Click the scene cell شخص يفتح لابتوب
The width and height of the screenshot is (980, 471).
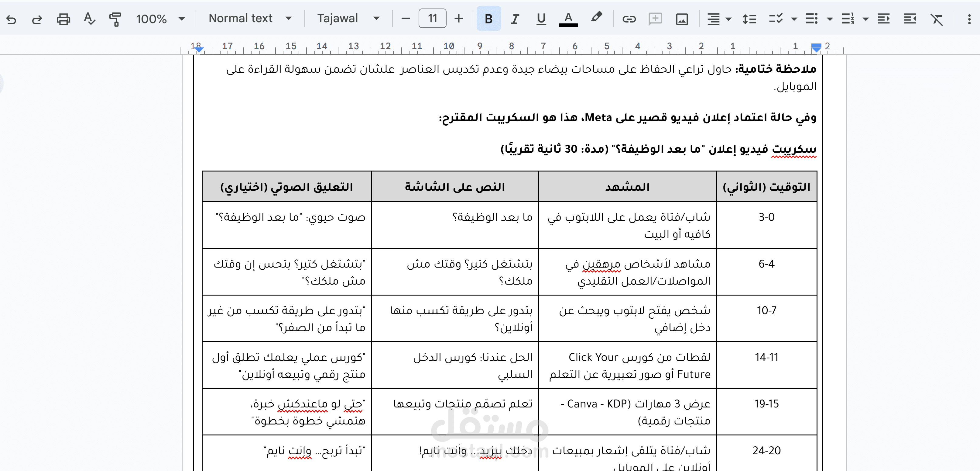[628, 318]
